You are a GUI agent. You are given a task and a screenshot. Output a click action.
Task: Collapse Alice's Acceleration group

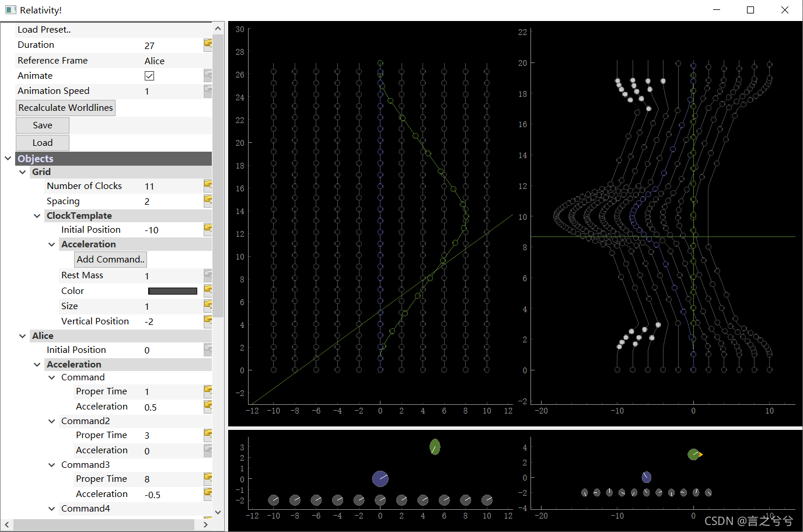(x=37, y=365)
